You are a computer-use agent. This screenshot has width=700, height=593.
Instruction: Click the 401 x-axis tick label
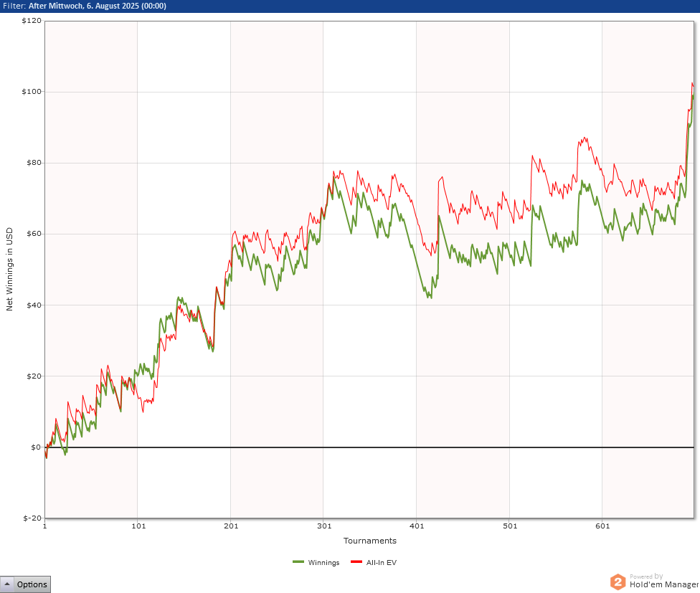tap(417, 526)
